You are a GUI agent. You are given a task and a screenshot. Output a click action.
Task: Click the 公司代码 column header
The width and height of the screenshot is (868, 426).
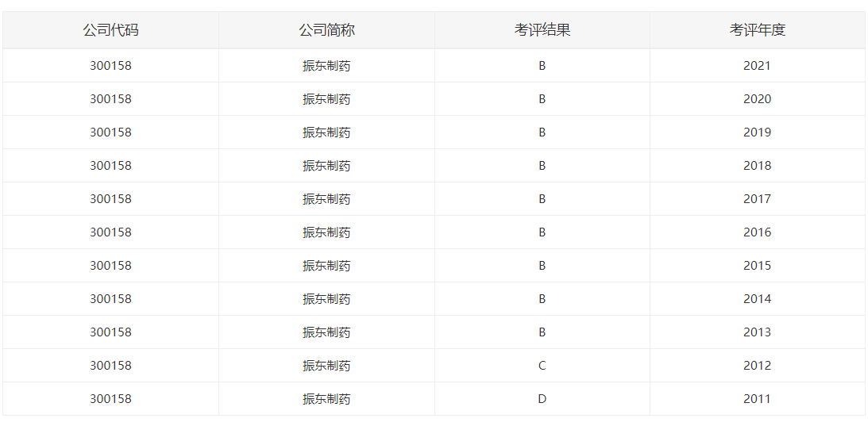tap(110, 30)
